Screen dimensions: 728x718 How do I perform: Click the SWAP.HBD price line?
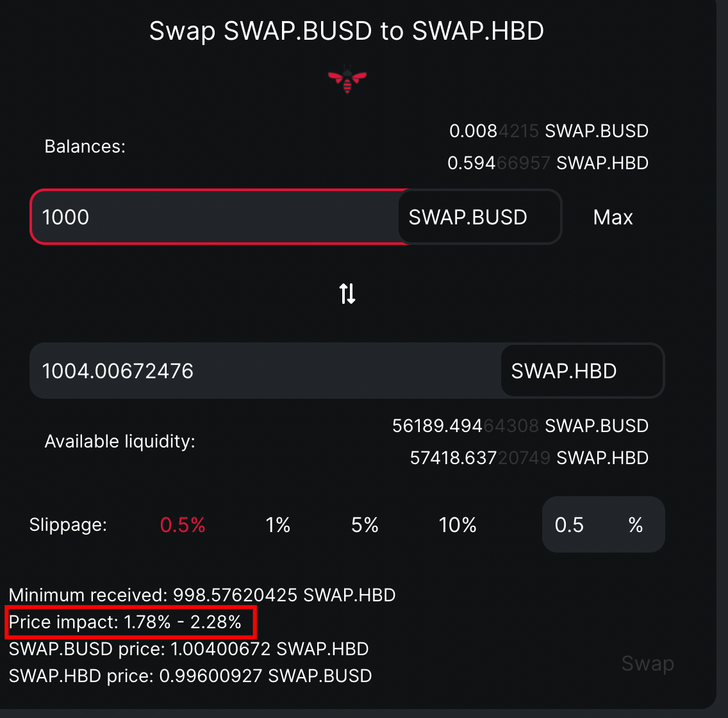coord(190,676)
